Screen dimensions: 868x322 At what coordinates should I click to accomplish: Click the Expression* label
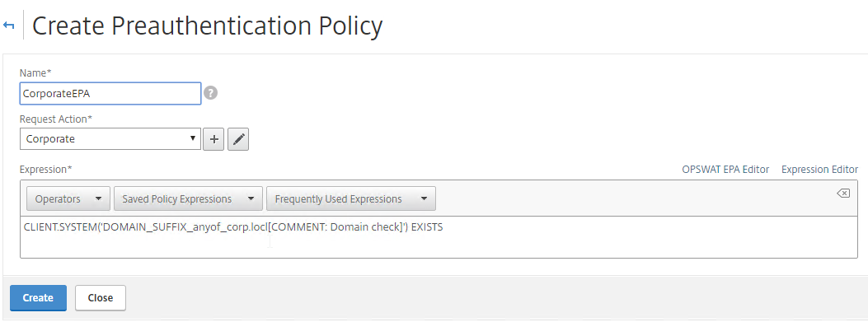coord(46,169)
